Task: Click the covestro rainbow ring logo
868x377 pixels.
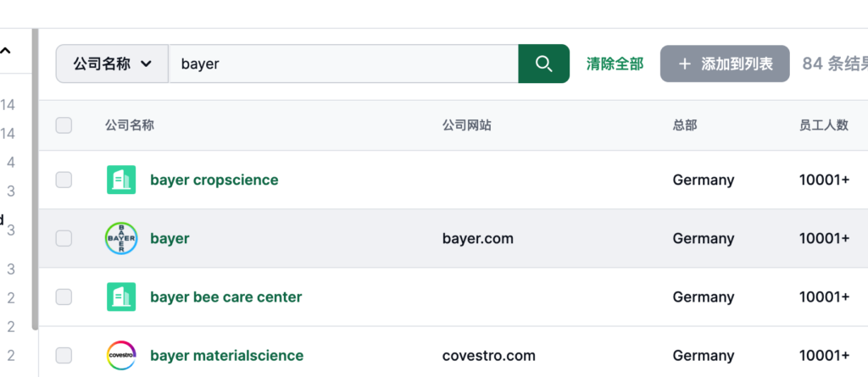Action: [x=121, y=356]
